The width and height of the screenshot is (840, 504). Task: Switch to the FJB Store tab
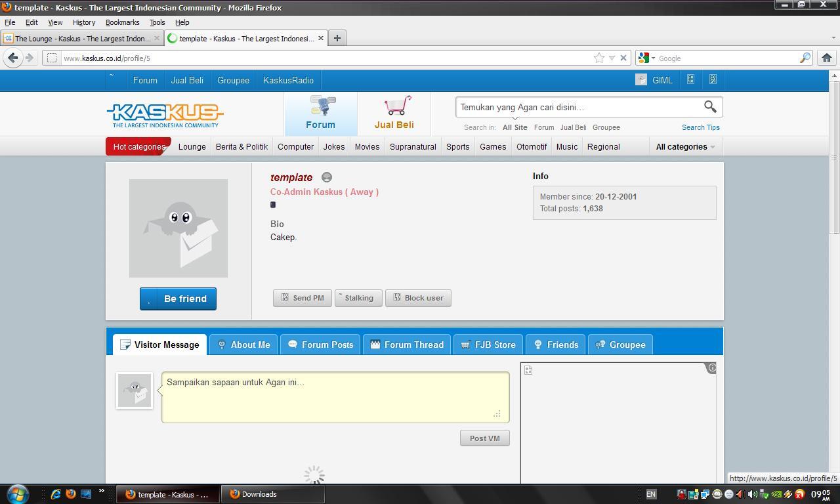(x=488, y=345)
